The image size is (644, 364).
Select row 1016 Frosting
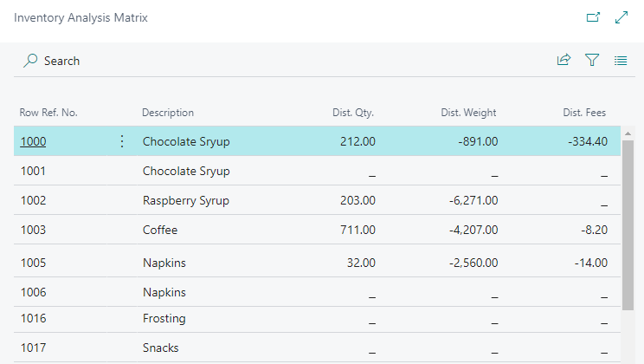point(164,318)
